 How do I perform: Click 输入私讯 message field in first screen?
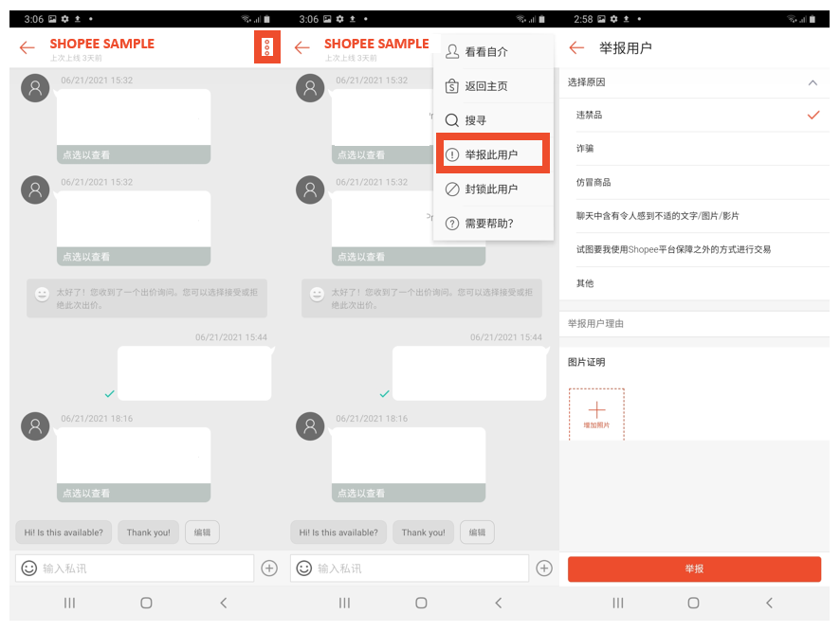(135, 569)
